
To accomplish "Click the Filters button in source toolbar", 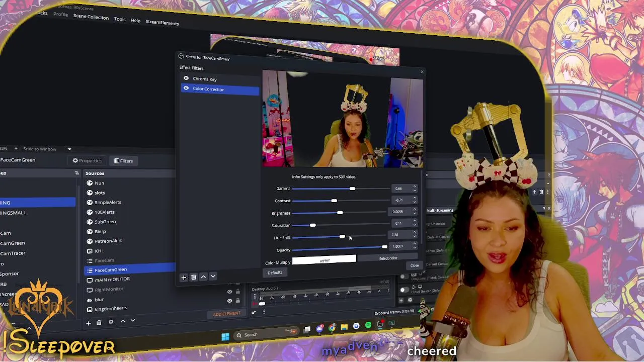I will (x=123, y=161).
